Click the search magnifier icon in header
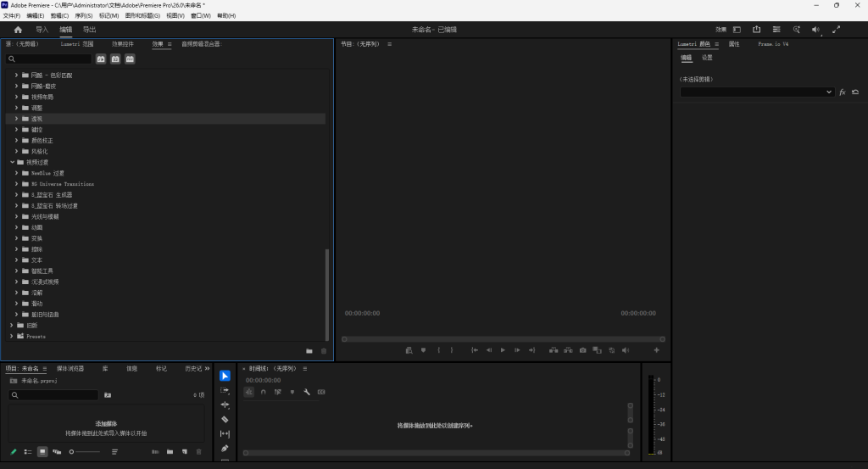868x469 pixels. tap(797, 30)
